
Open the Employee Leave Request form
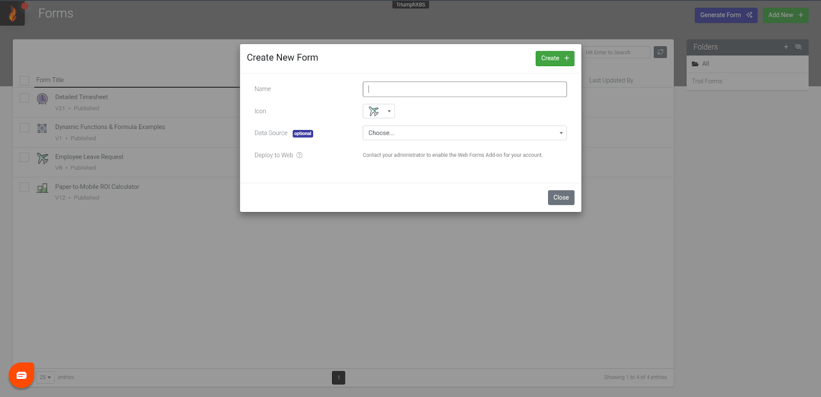pos(89,157)
